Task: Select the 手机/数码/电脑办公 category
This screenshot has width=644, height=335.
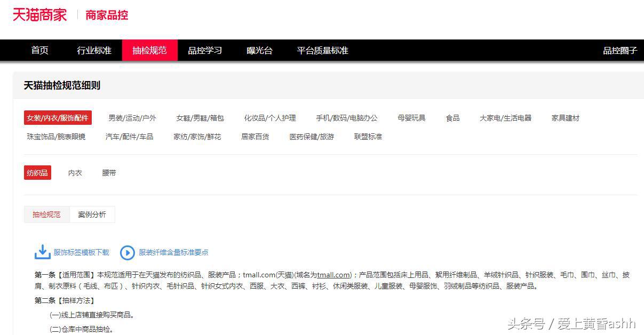Action: click(347, 118)
